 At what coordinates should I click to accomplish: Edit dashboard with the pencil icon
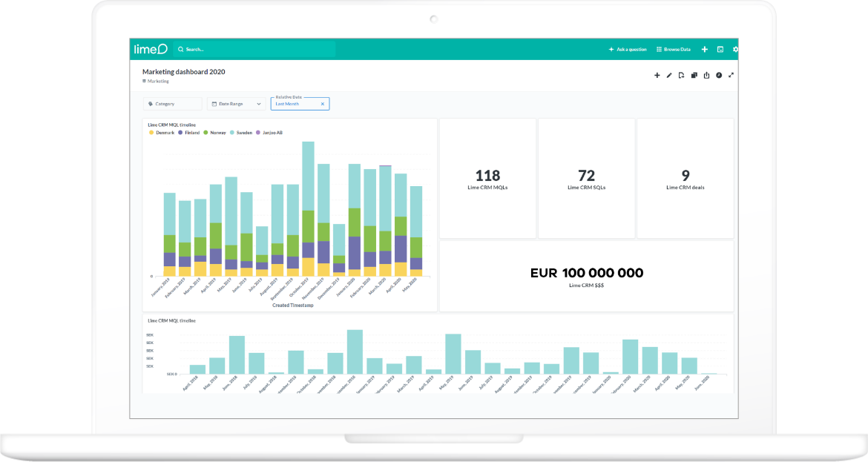(x=669, y=75)
